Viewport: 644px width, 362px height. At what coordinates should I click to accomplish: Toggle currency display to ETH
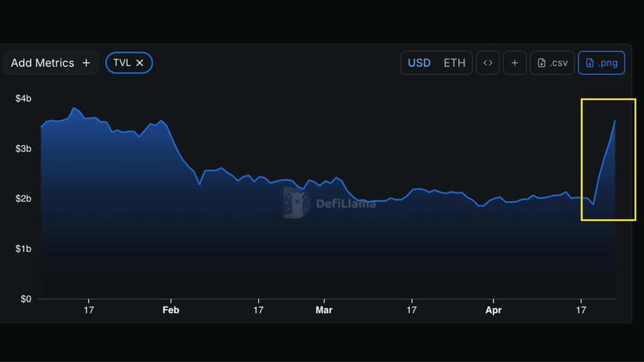coord(455,63)
